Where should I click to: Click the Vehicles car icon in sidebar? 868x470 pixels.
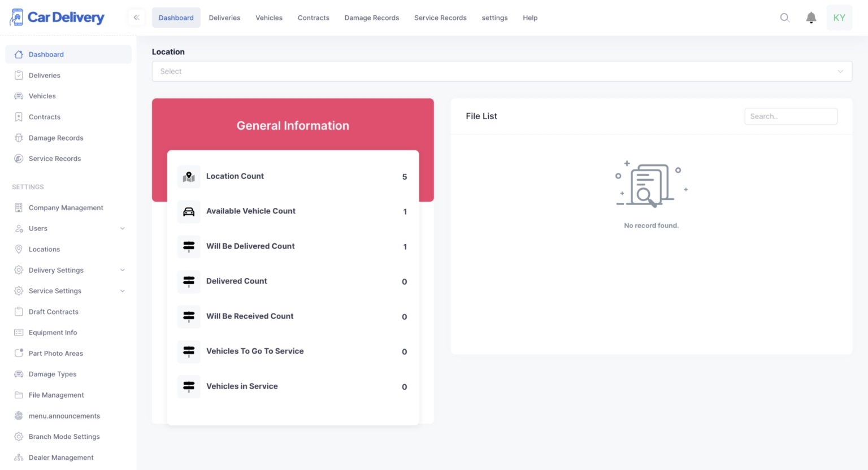pyautogui.click(x=19, y=96)
